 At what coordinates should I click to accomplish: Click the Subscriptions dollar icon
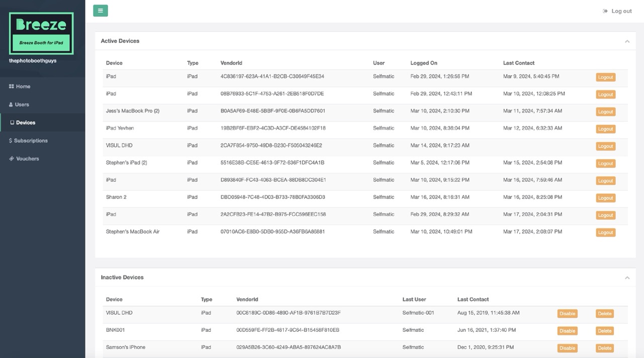[x=11, y=141]
